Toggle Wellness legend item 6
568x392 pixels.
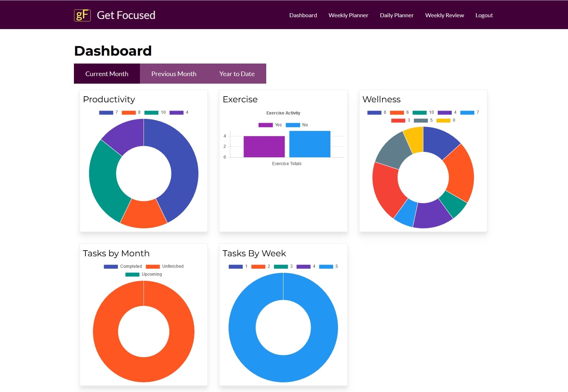pos(399,112)
